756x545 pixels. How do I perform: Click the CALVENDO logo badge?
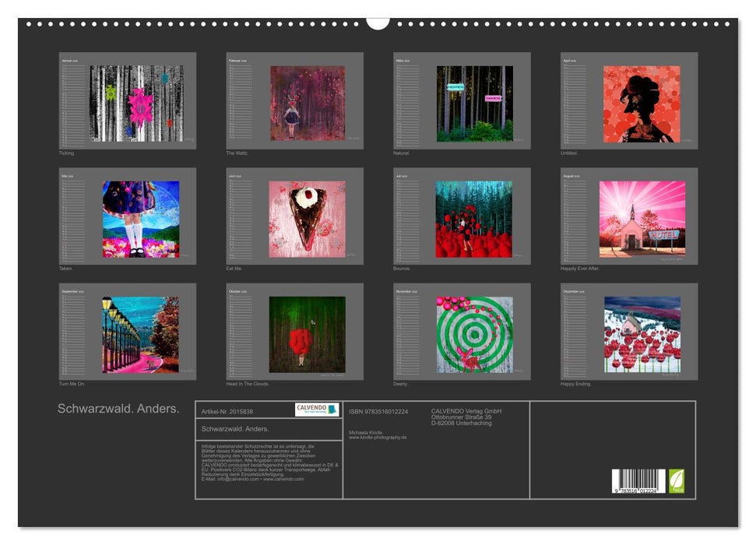[317, 410]
